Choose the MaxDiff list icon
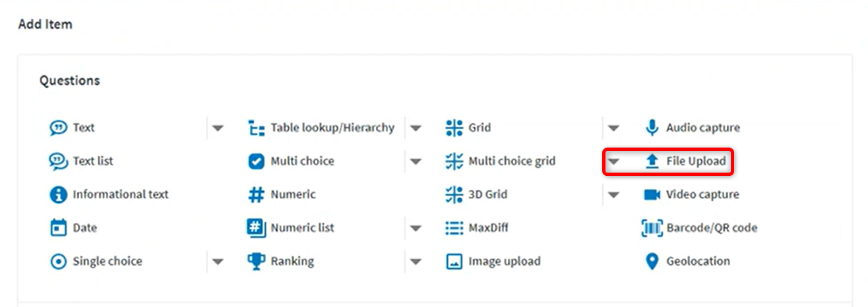 (x=454, y=228)
